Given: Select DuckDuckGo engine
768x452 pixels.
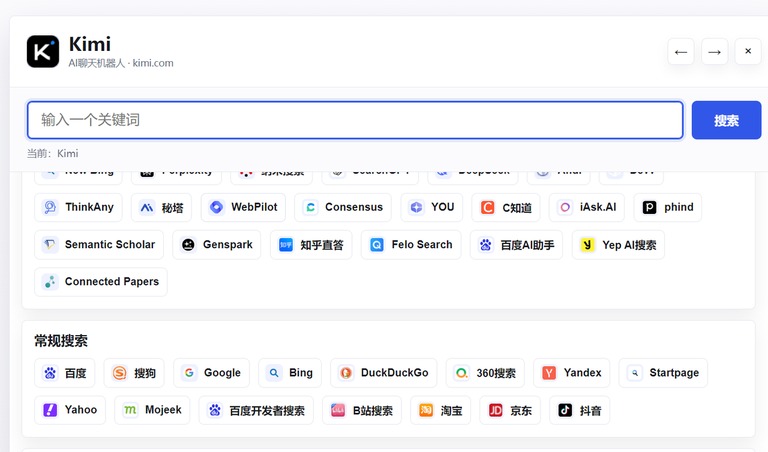Looking at the screenshot, I should pos(384,373).
